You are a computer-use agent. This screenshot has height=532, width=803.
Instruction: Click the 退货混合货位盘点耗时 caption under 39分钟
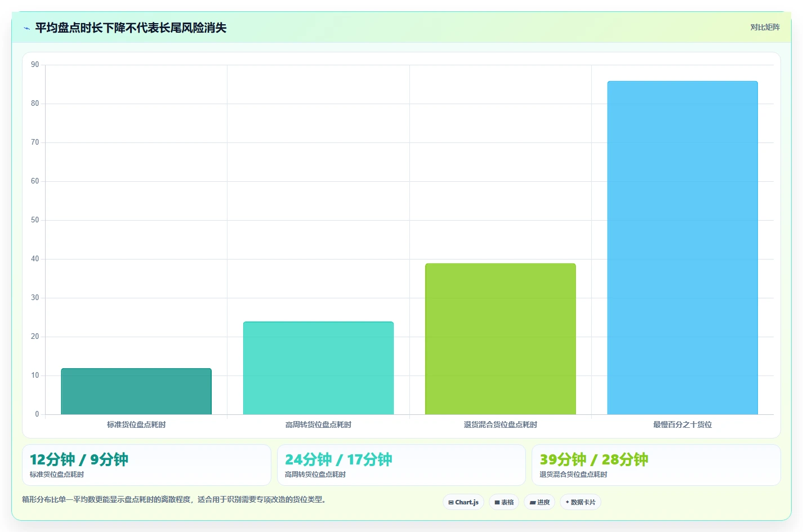point(573,475)
